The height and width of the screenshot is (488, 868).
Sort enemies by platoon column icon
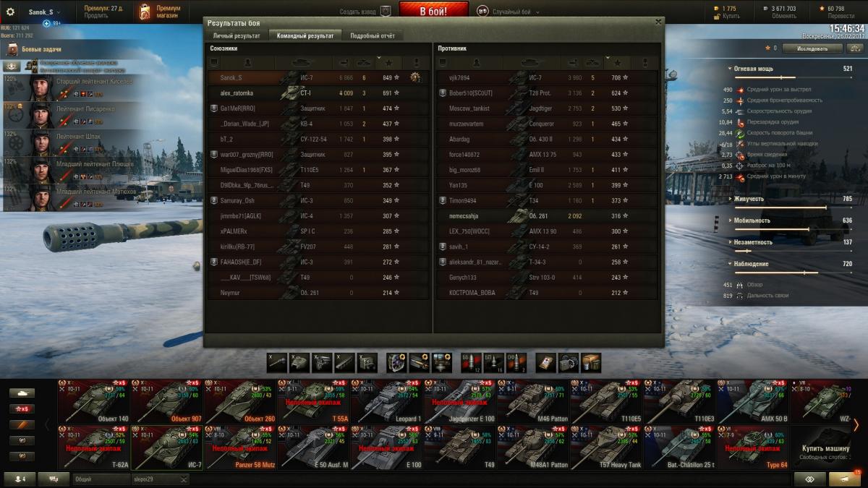pyautogui.click(x=442, y=63)
